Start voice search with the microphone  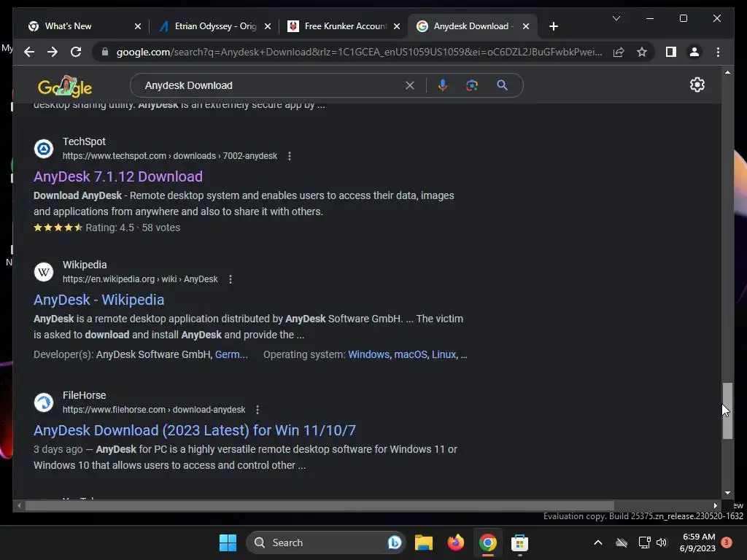point(443,85)
